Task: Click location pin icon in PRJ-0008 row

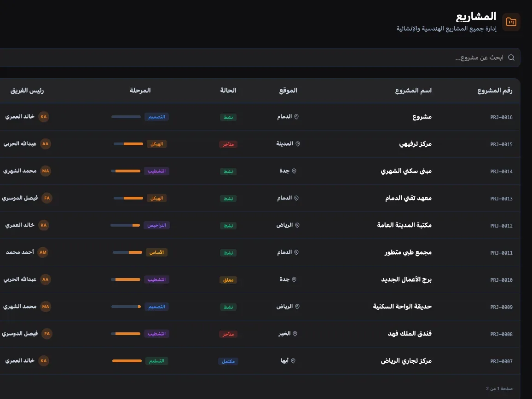Action: pos(295,334)
